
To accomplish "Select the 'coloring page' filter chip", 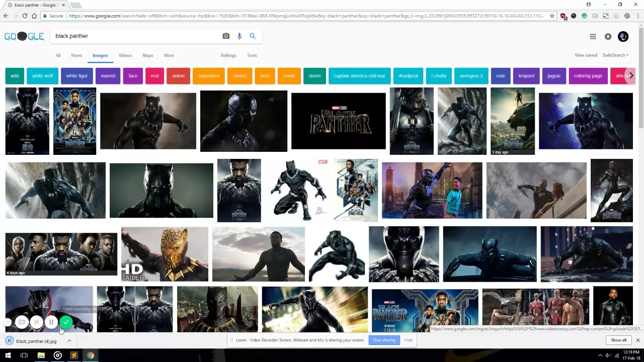I will (x=588, y=76).
